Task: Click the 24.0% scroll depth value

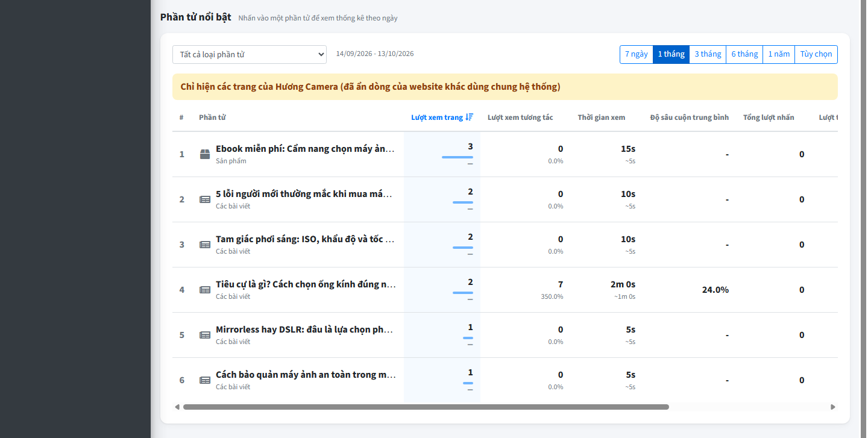Action: [x=715, y=290]
